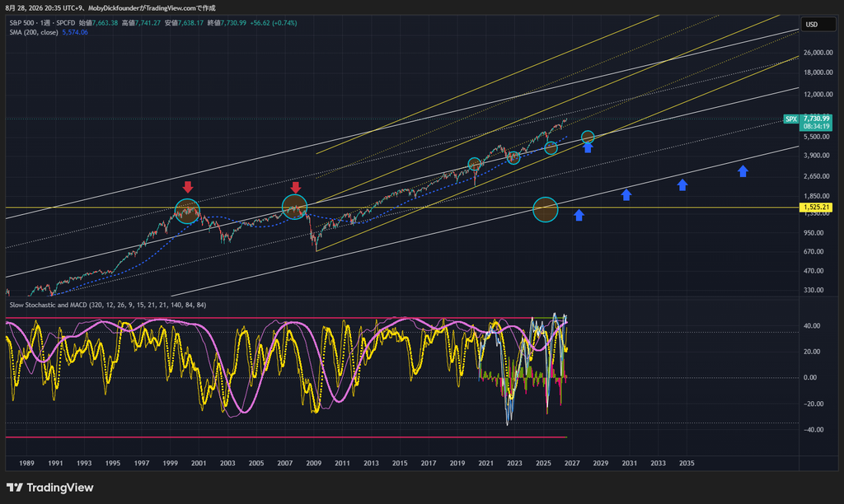844x504 pixels.
Task: Click the low value 7,638.17
Action: [x=190, y=23]
